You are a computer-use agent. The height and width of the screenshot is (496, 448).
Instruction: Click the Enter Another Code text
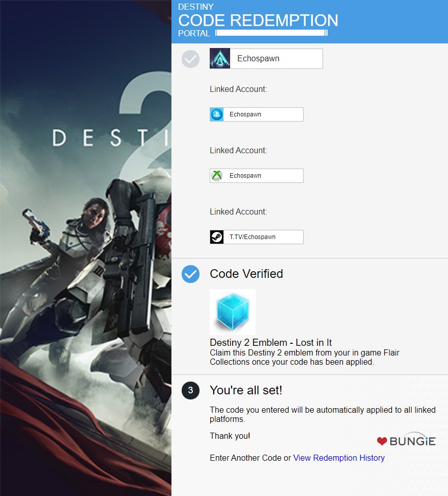(246, 458)
